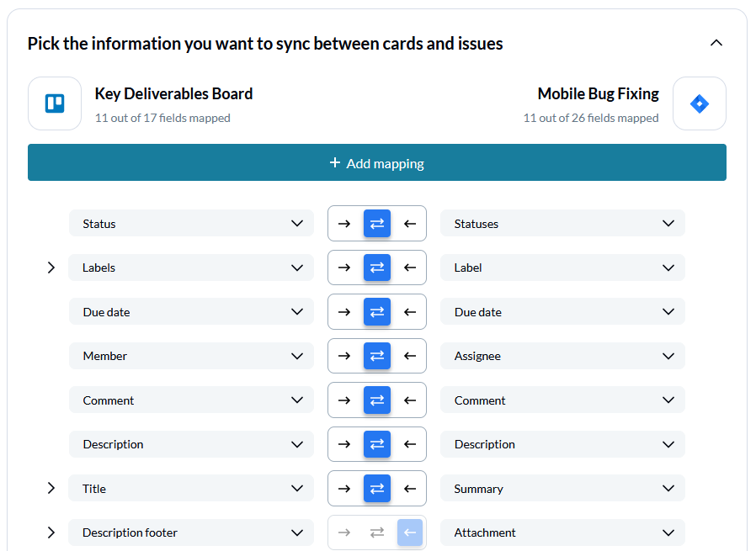This screenshot has height=551, width=756.
Task: Open the Assignee field dropdown
Action: pos(562,356)
